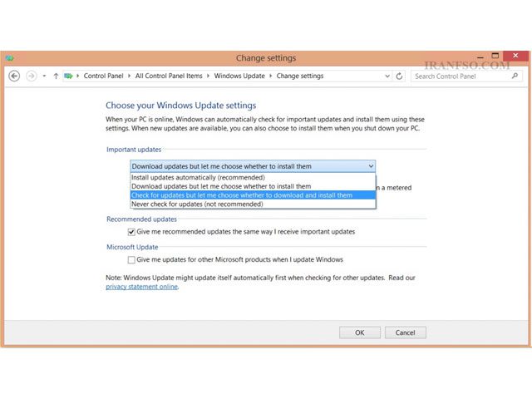Select Check for updates but let me choose

click(x=253, y=195)
